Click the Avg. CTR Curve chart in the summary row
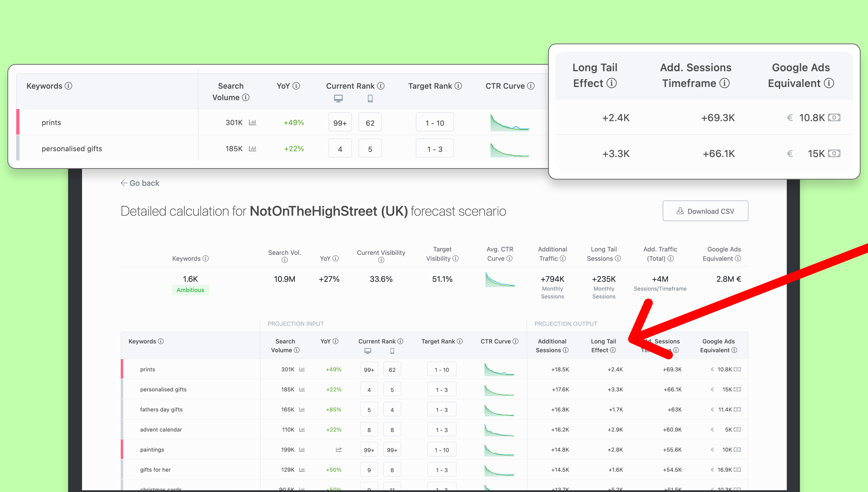868x492 pixels. 500,279
